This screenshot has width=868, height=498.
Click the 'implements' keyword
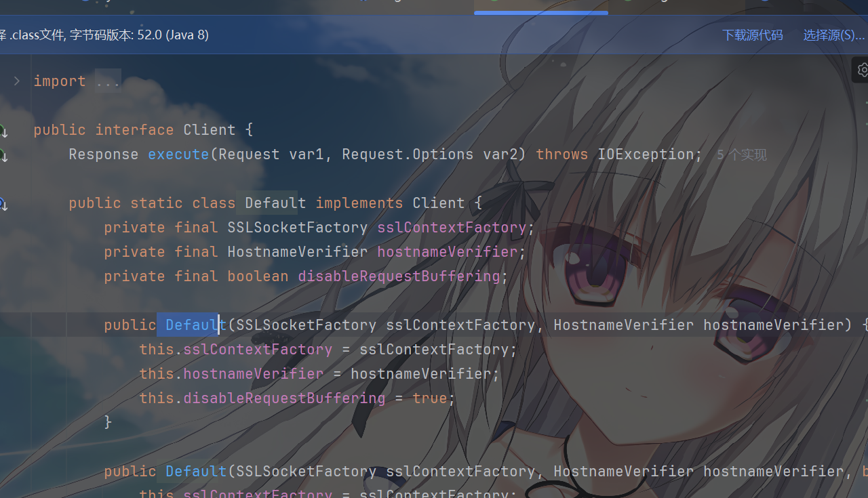point(359,203)
